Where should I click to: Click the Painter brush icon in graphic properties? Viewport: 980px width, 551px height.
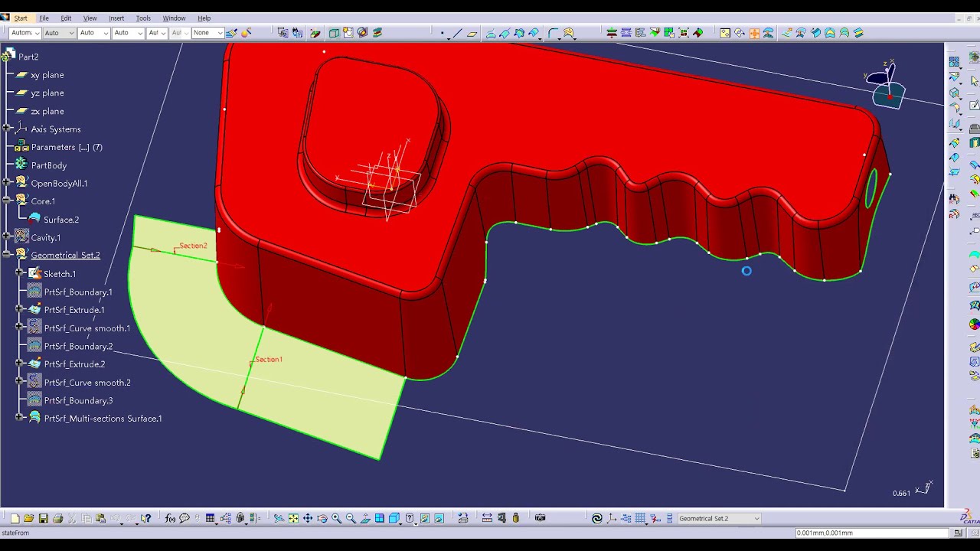pos(230,33)
